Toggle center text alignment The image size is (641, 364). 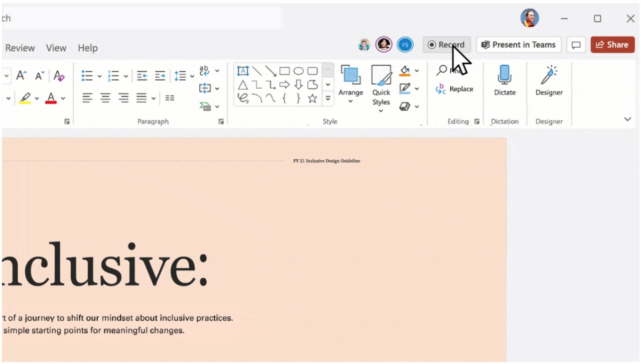tap(106, 98)
